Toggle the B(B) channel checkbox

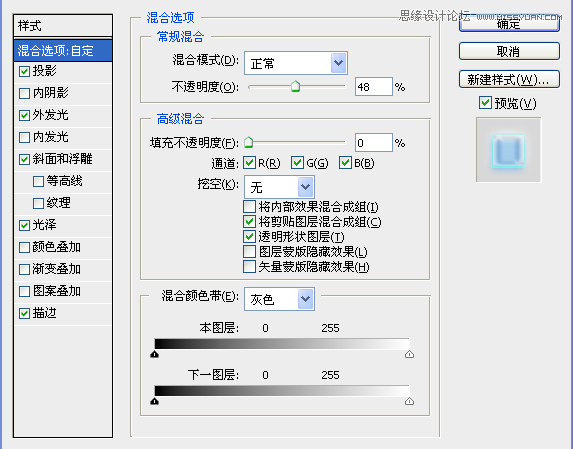tap(345, 163)
